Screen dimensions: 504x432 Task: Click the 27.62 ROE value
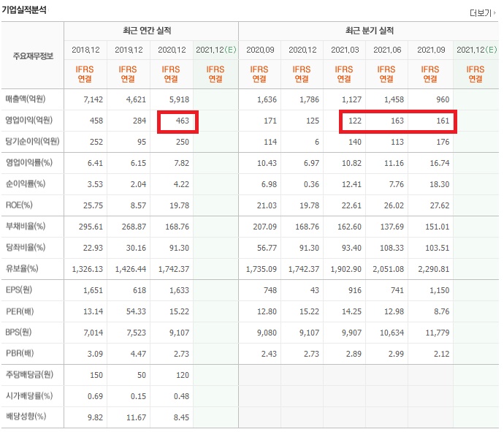pyautogui.click(x=440, y=205)
